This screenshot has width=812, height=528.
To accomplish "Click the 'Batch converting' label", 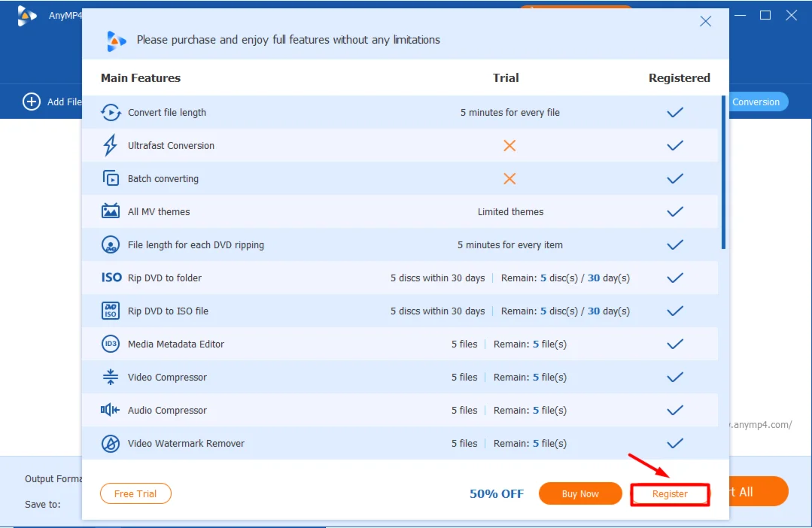I will 163,178.
